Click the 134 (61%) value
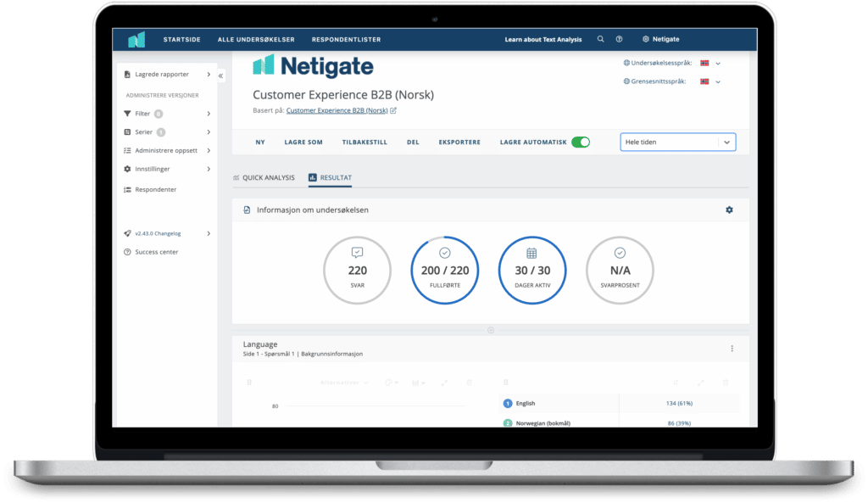The height and width of the screenshot is (503, 868). (x=679, y=403)
